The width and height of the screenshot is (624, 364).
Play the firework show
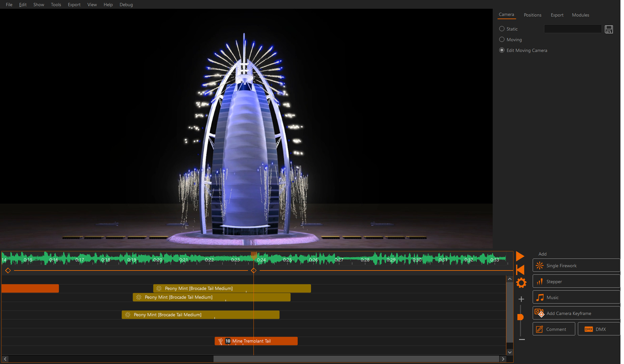[x=520, y=256]
